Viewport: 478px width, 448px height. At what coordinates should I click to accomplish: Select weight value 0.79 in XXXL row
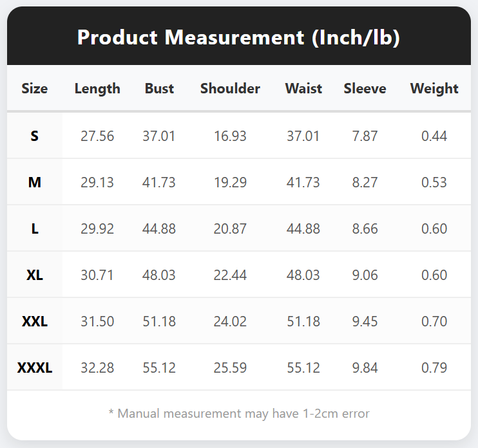click(434, 368)
